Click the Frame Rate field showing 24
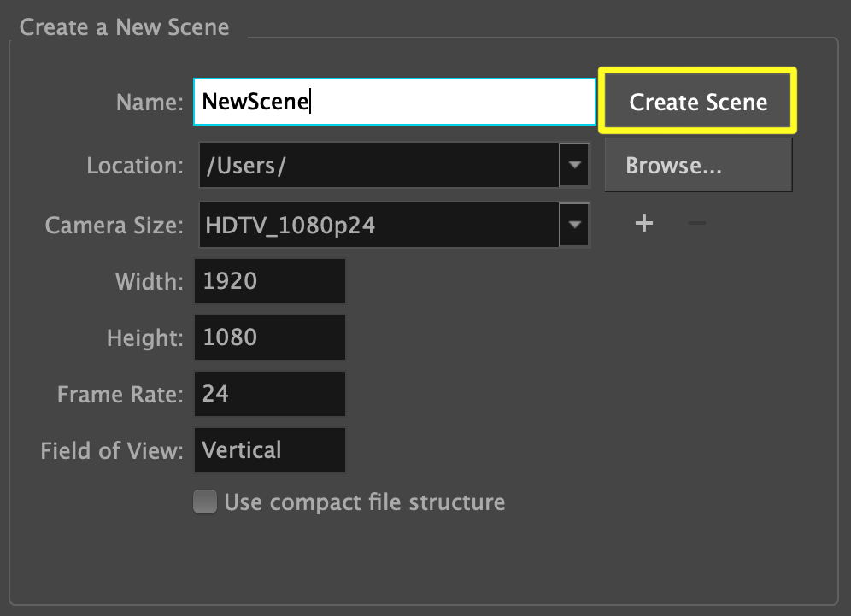851x616 pixels. tap(270, 394)
